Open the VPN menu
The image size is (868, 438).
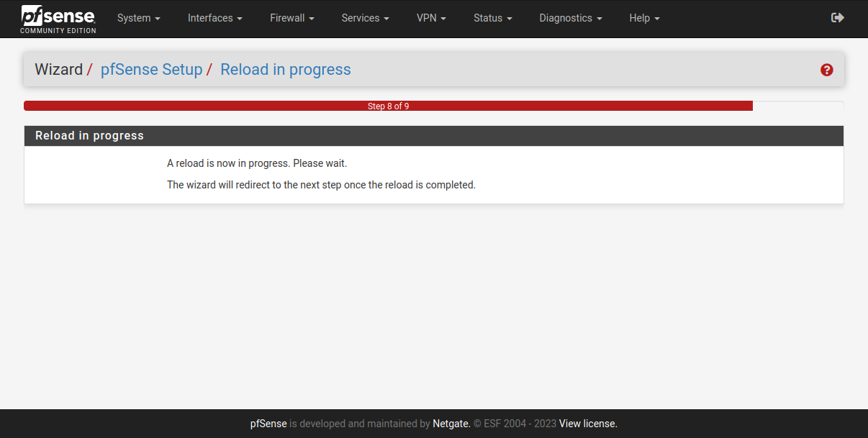pyautogui.click(x=431, y=18)
